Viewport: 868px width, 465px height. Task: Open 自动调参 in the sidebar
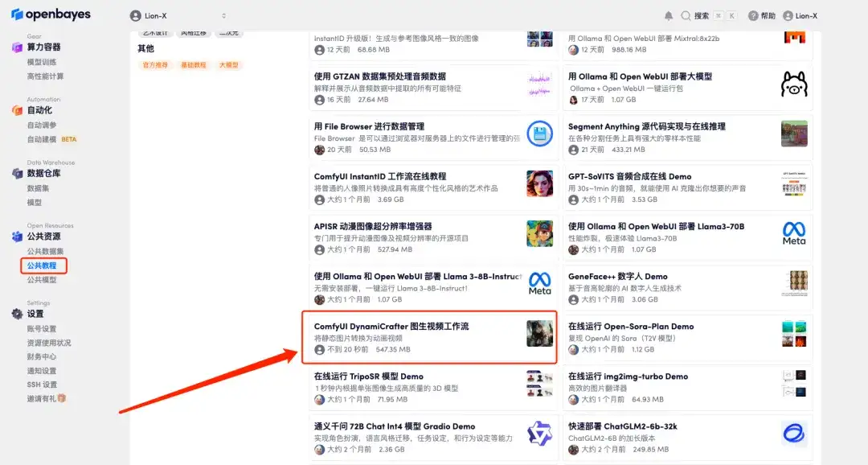tap(42, 126)
